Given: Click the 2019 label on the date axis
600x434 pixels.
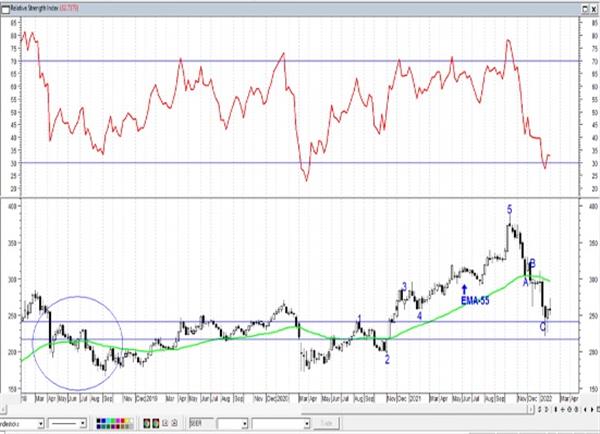Looking at the screenshot, I should tap(152, 398).
